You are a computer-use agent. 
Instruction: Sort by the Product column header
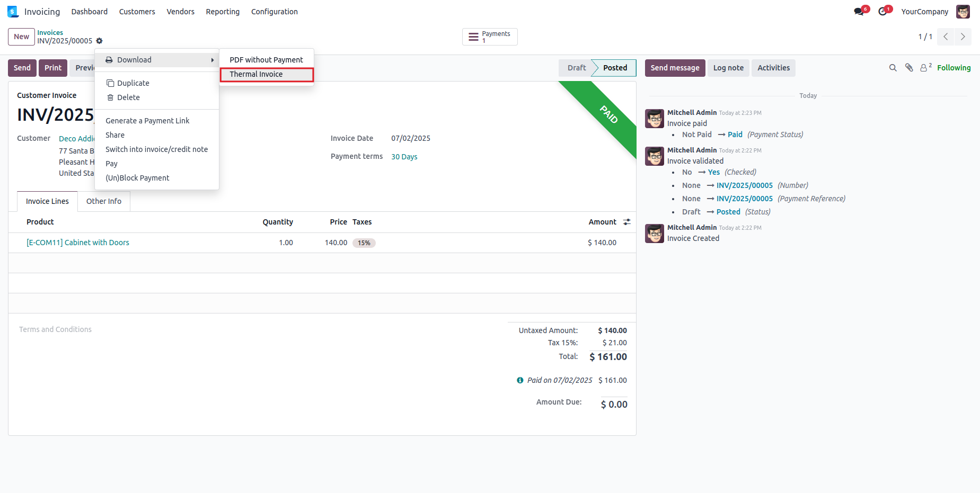pyautogui.click(x=40, y=222)
